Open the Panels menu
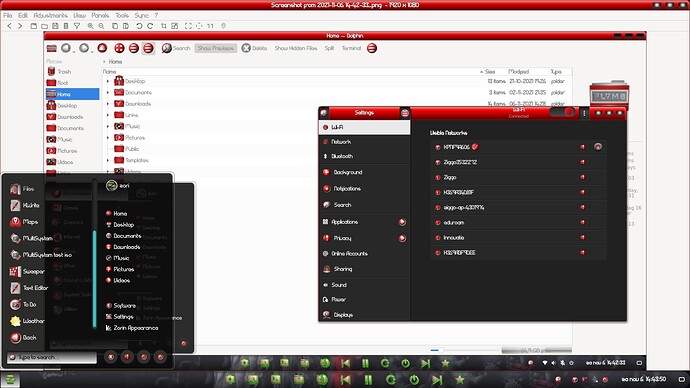This screenshot has height=388, width=690. (x=100, y=15)
